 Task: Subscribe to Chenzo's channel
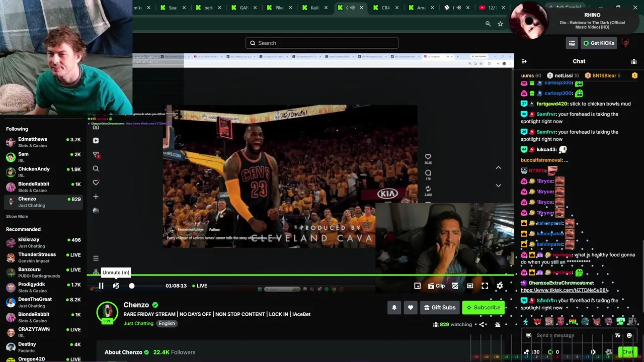484,307
